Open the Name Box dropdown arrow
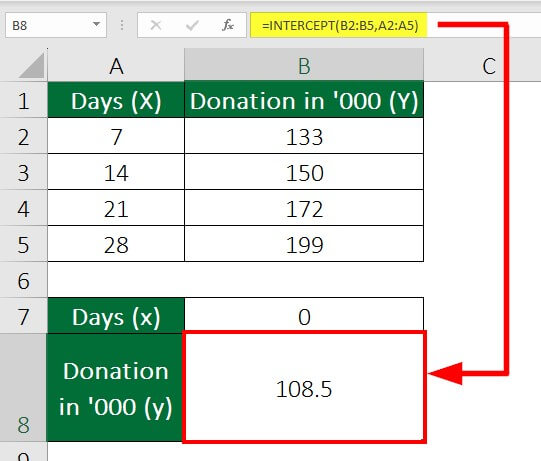The width and height of the screenshot is (541, 461). 96,24
